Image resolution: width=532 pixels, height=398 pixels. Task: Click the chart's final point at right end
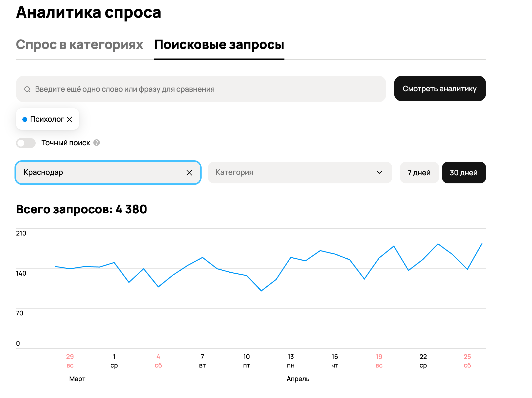[482, 243]
